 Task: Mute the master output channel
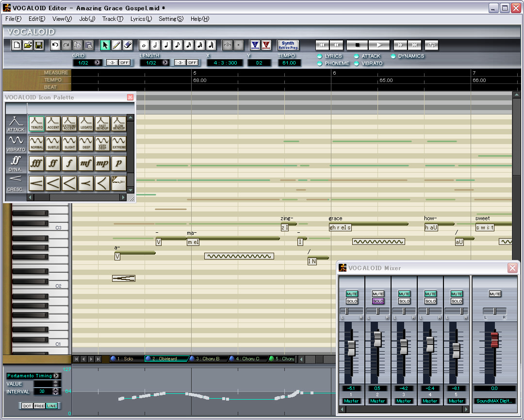pyautogui.click(x=494, y=294)
